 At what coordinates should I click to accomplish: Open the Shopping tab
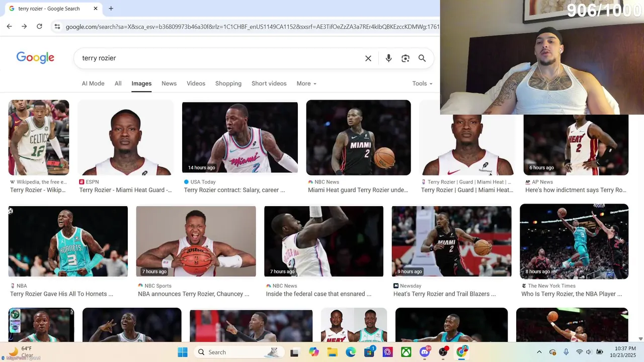(x=228, y=83)
